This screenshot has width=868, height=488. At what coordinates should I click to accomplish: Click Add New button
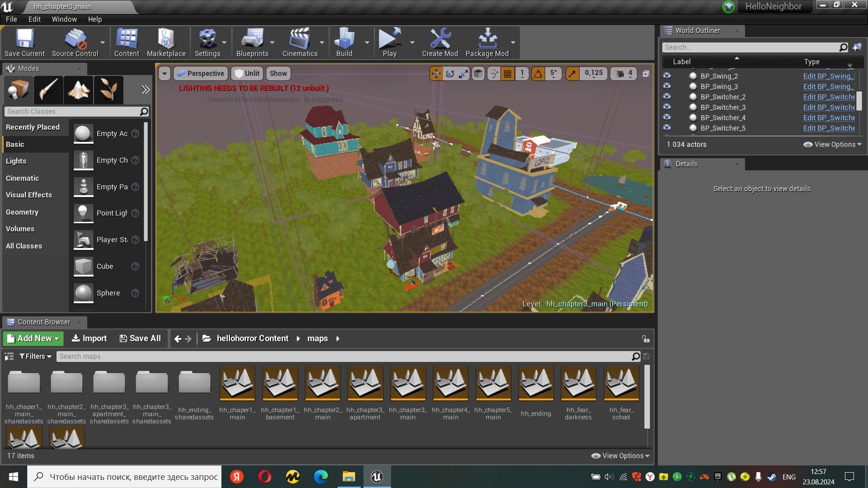tap(33, 338)
